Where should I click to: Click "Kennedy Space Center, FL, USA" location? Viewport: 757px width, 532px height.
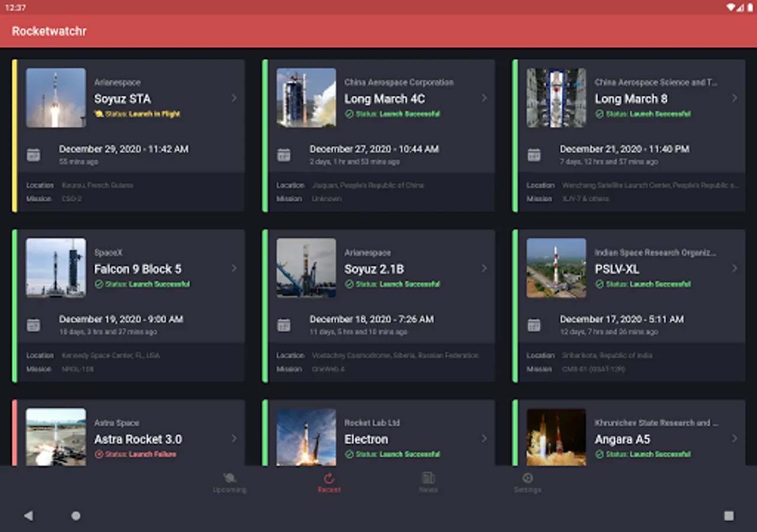click(111, 355)
